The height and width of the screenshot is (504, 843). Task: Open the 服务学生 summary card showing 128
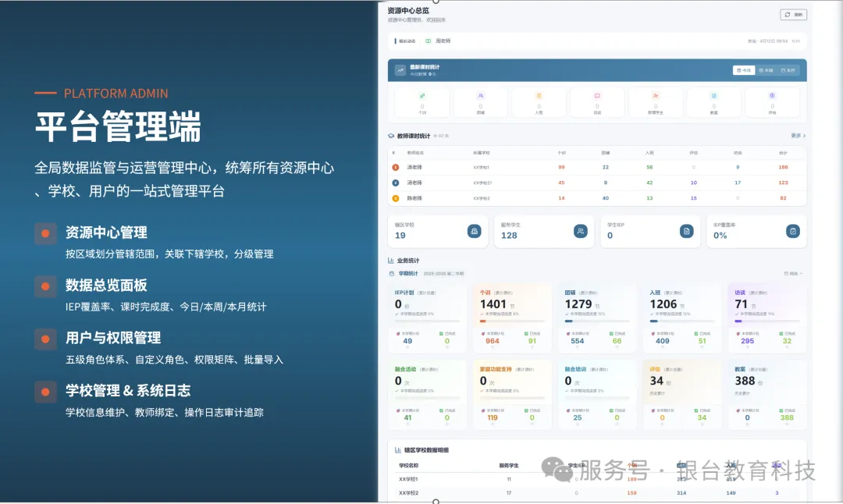click(x=544, y=231)
